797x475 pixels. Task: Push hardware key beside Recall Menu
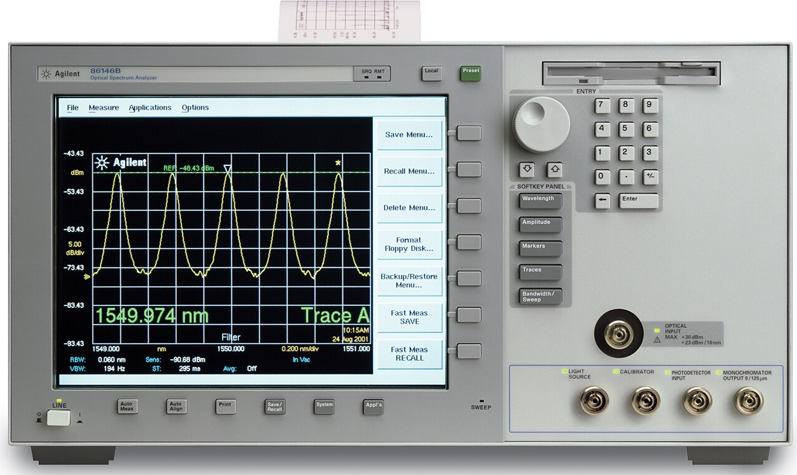click(469, 169)
